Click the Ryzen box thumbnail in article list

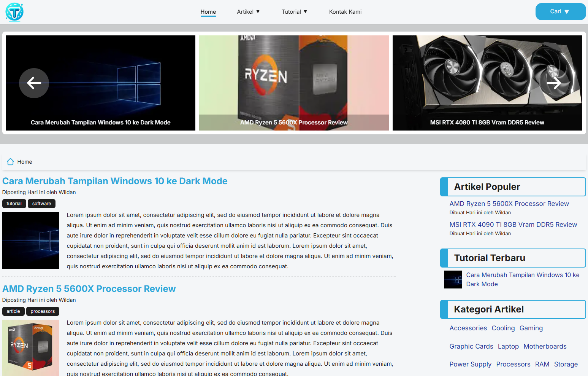point(31,348)
